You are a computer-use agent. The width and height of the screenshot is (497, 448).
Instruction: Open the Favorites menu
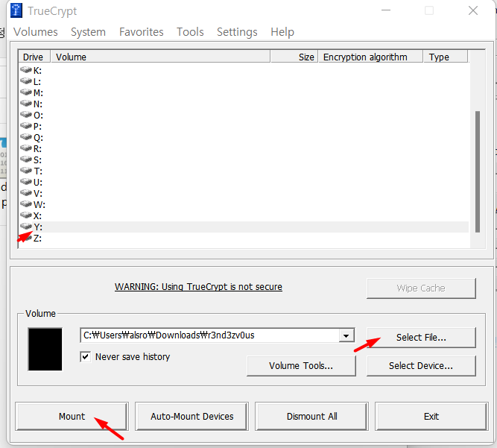142,32
